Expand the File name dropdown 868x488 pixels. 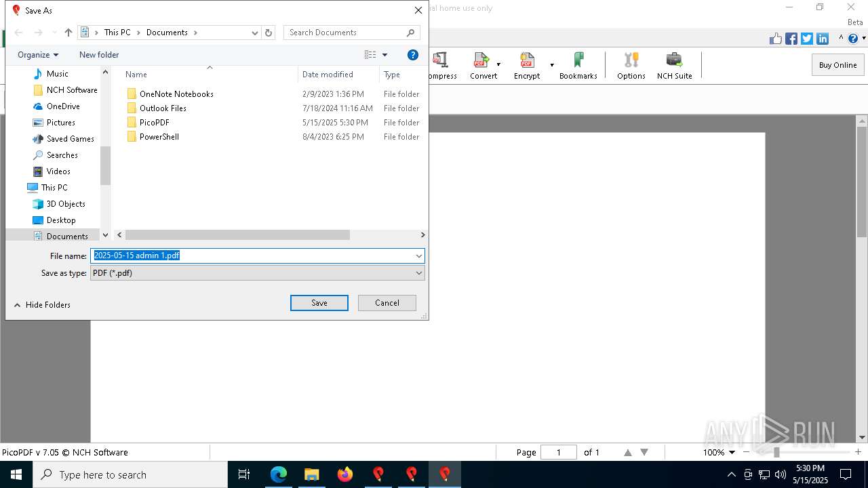[419, 256]
